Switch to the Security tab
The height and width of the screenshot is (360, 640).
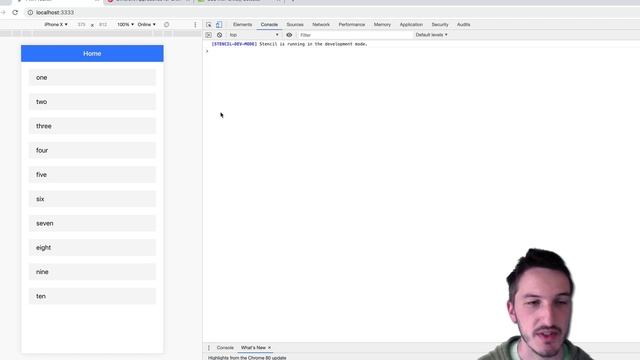440,24
